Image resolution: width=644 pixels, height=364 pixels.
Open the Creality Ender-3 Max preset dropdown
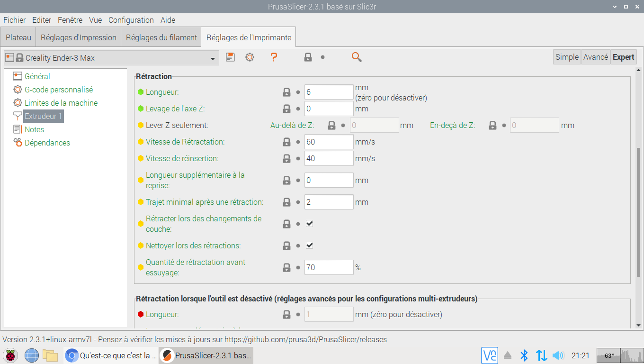click(111, 58)
